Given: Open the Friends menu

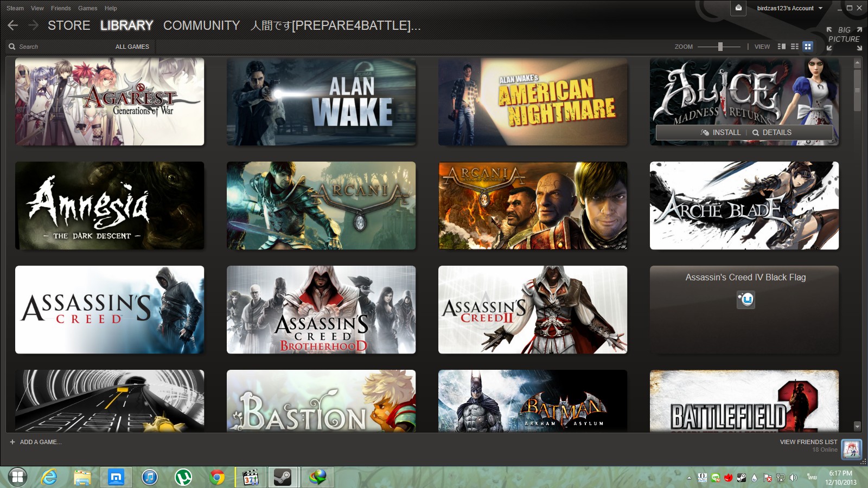Looking at the screenshot, I should [61, 8].
